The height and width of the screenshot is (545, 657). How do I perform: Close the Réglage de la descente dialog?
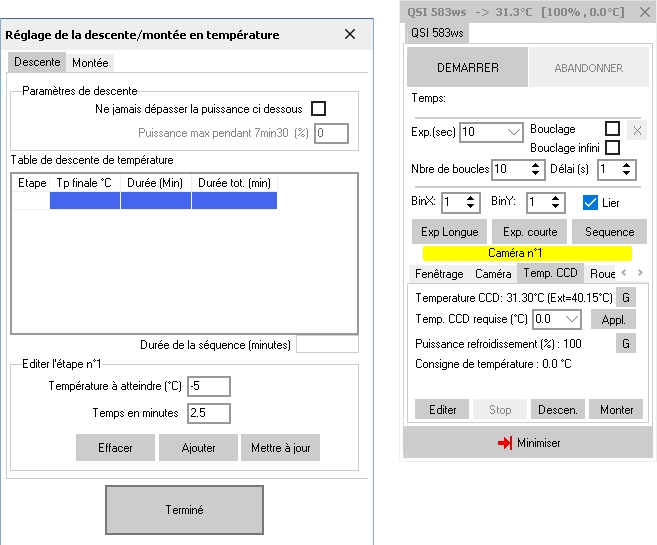point(349,34)
